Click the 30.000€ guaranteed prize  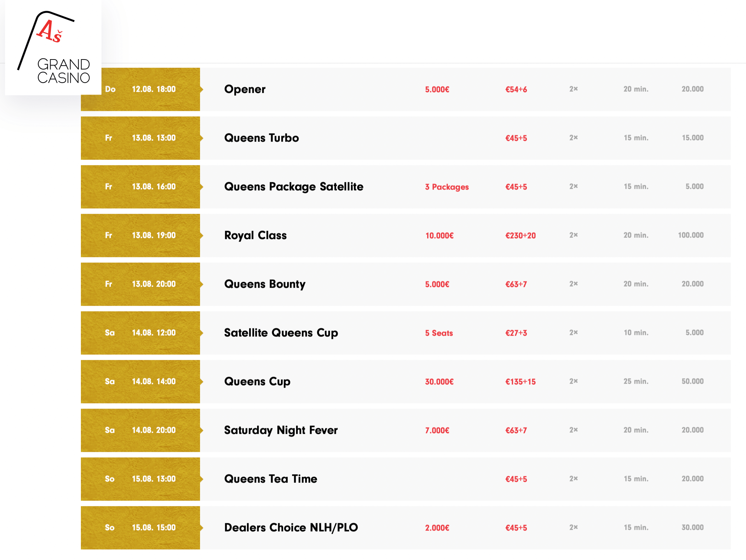[x=439, y=382]
